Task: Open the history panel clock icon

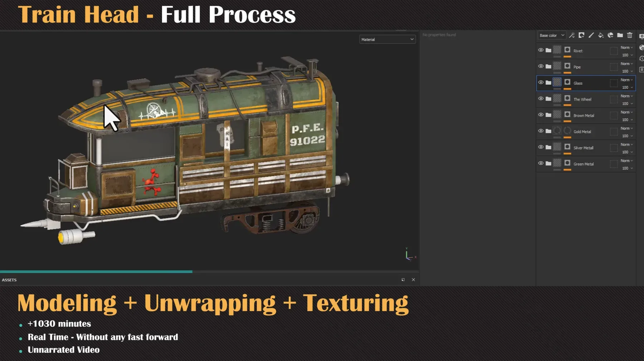Action: tap(641, 59)
